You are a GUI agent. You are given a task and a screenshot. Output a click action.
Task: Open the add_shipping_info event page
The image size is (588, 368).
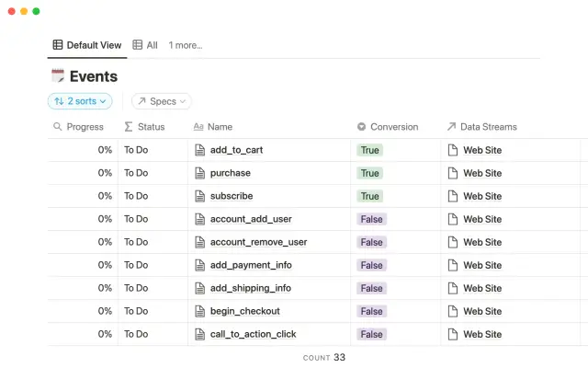(x=251, y=288)
